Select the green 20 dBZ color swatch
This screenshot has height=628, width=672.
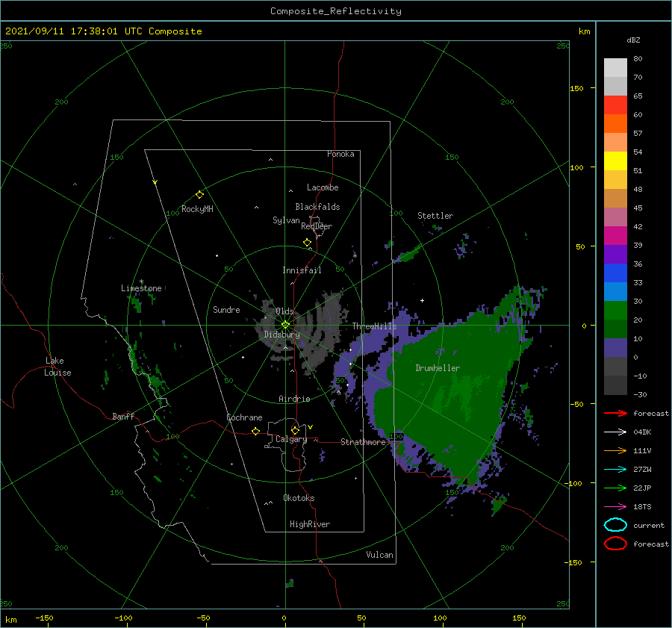(615, 311)
